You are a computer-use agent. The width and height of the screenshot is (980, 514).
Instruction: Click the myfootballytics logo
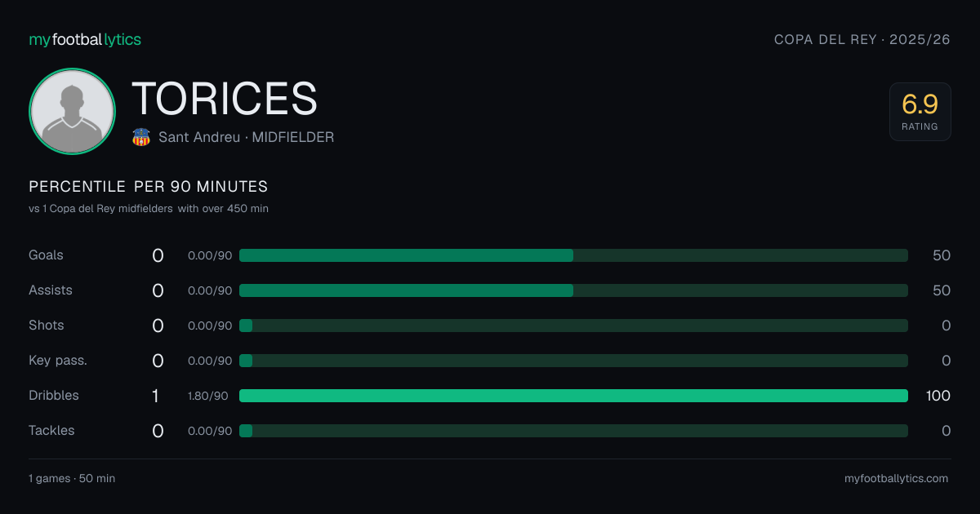[85, 39]
